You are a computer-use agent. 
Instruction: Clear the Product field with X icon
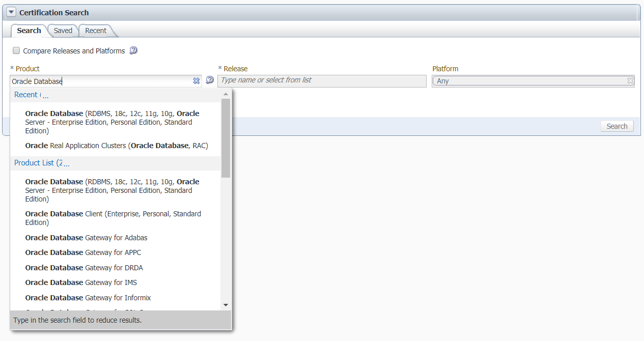click(197, 81)
